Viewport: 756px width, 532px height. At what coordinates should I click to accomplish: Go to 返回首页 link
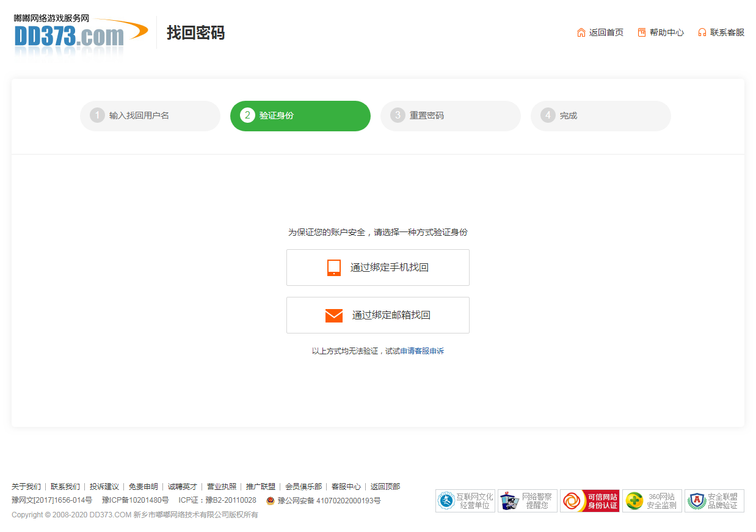click(606, 32)
